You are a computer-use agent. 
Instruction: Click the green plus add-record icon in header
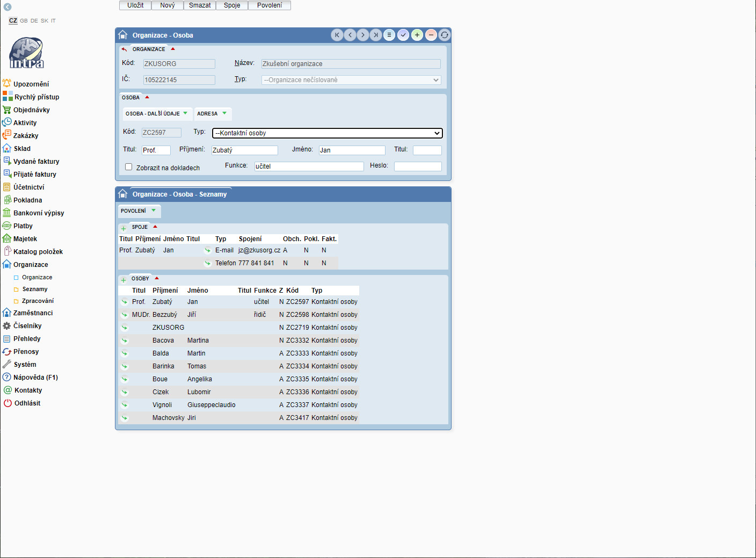[x=417, y=35]
